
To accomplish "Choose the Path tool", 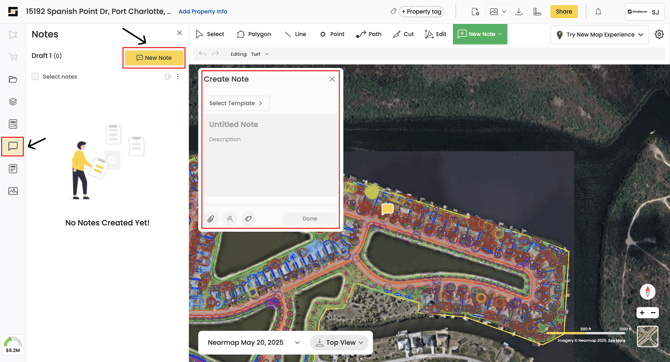I will (x=368, y=34).
